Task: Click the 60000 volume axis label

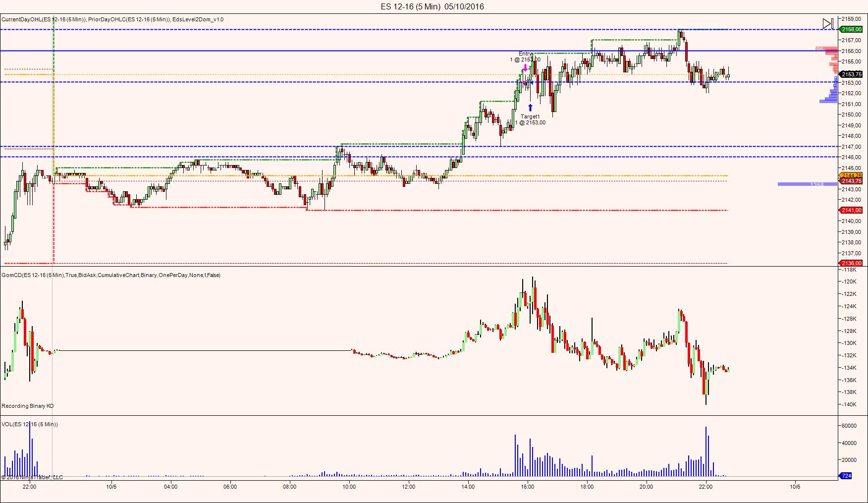Action: [x=849, y=426]
